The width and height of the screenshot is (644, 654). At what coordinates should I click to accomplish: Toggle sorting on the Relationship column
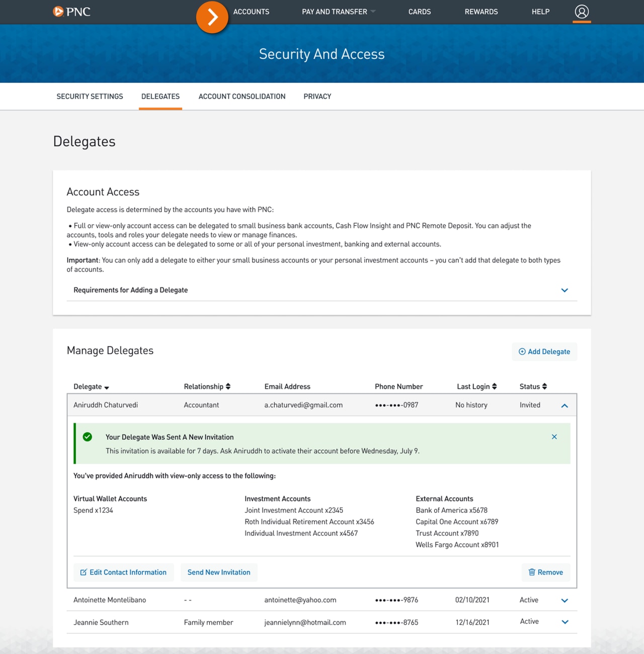tap(228, 386)
